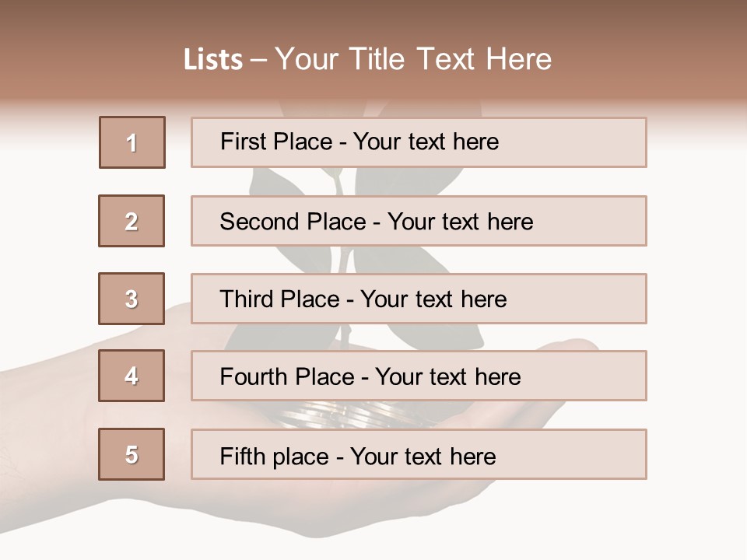Pick the number 4 square

[132, 376]
